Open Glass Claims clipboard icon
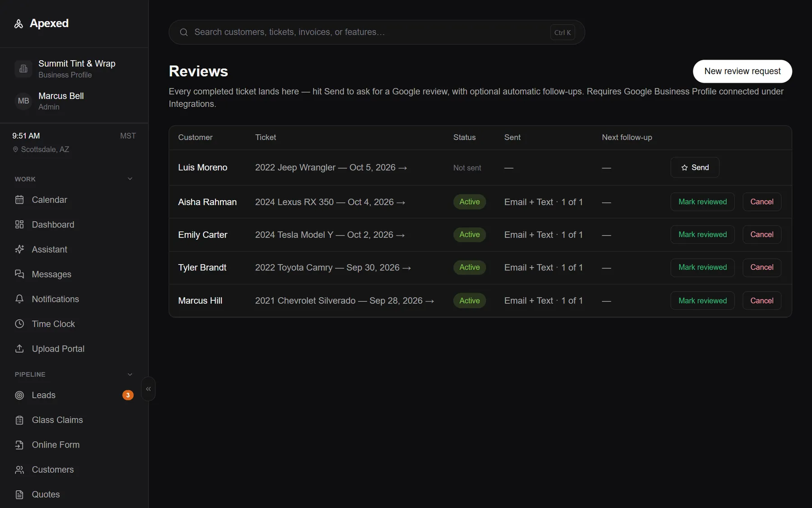Viewport: 812px width, 508px height. (19, 420)
